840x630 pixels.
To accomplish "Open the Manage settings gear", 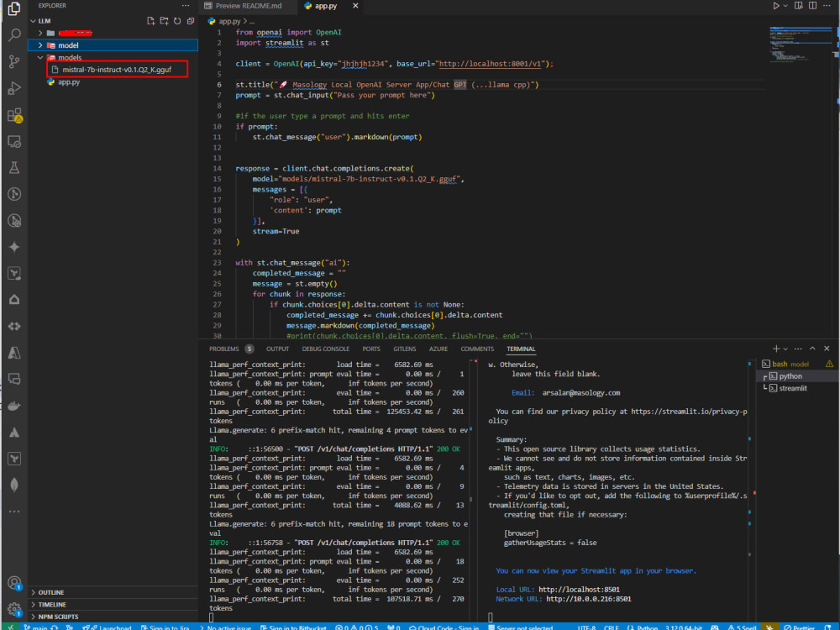I will [x=14, y=608].
